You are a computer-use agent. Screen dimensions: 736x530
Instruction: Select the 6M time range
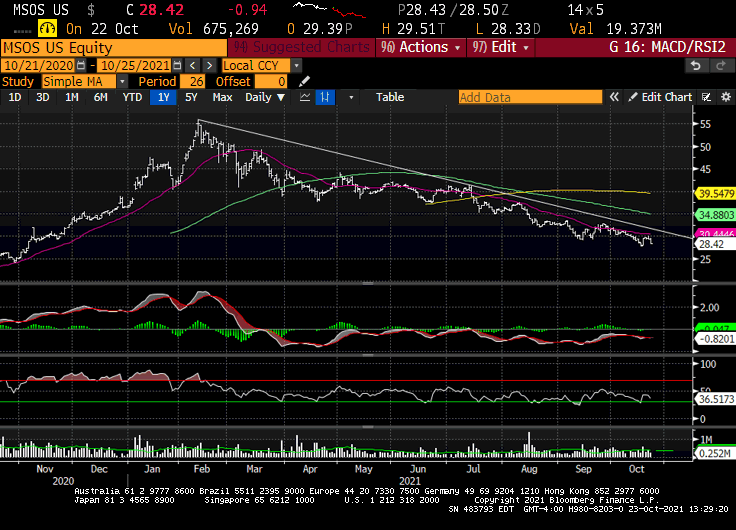[100, 97]
